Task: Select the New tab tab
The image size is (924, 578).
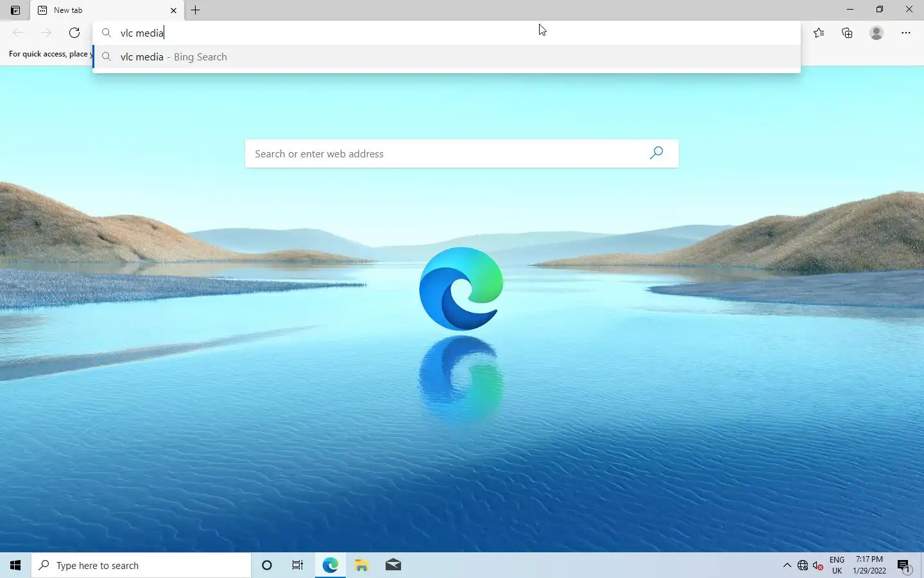Action: click(x=107, y=10)
